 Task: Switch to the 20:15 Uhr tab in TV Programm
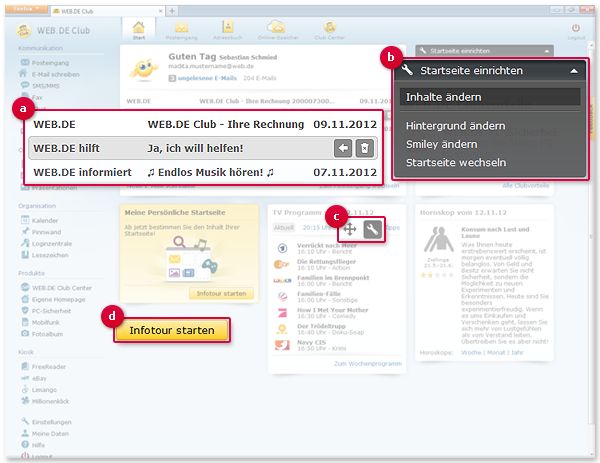point(316,227)
